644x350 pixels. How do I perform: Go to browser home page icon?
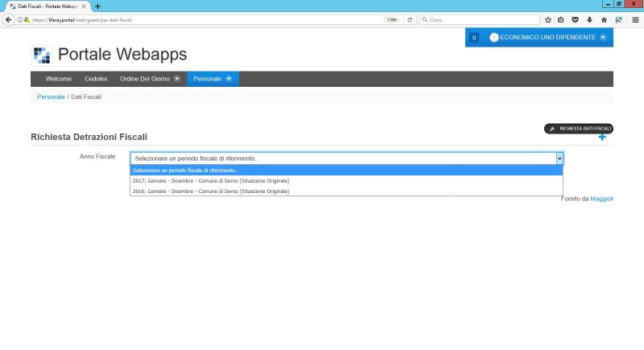point(604,19)
